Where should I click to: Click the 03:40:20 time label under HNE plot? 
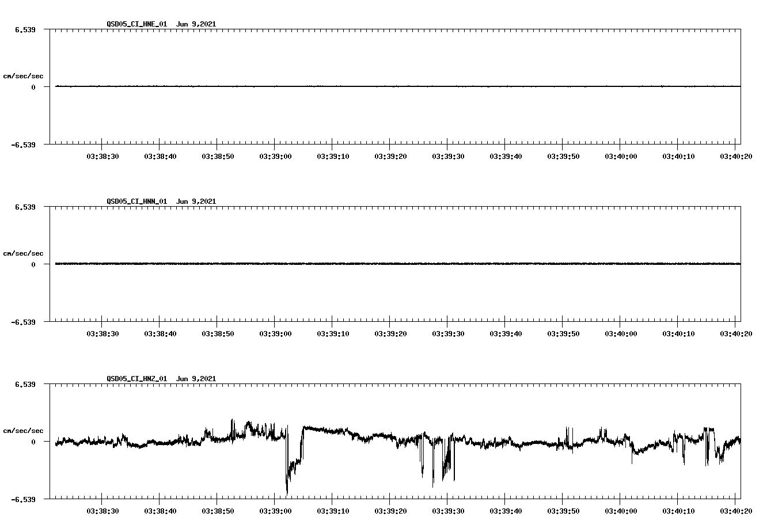(x=736, y=156)
